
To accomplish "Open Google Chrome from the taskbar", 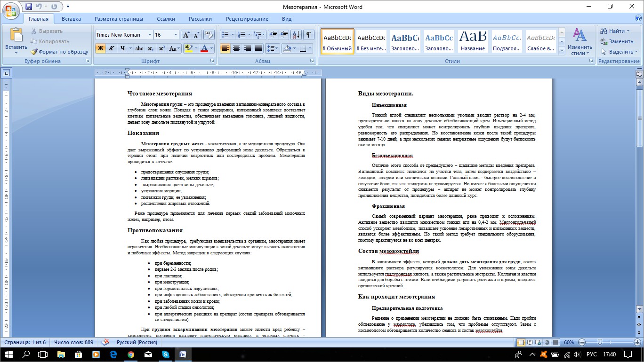I will (x=131, y=354).
